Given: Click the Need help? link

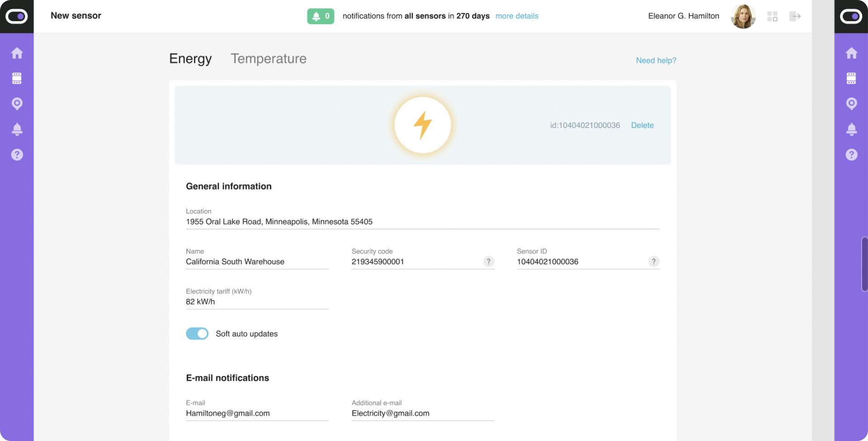Looking at the screenshot, I should click(656, 61).
